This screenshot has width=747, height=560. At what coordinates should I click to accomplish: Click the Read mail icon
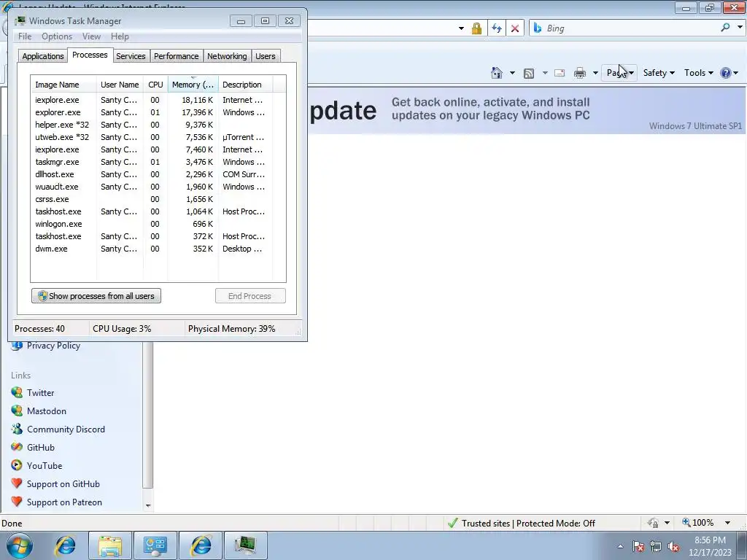(560, 73)
